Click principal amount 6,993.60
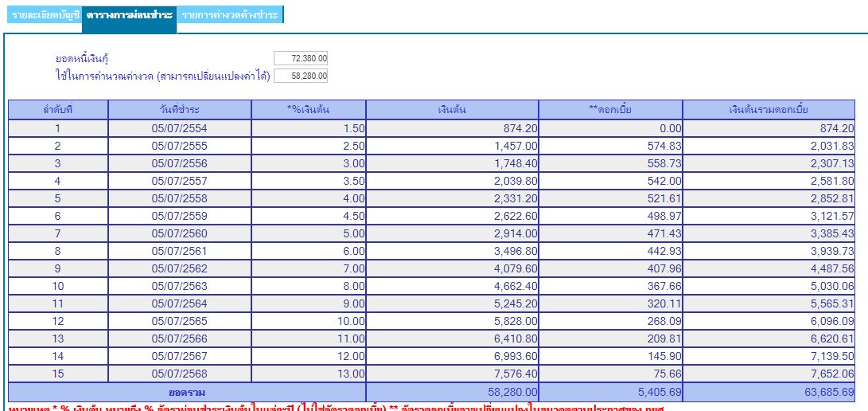 [x=452, y=355]
